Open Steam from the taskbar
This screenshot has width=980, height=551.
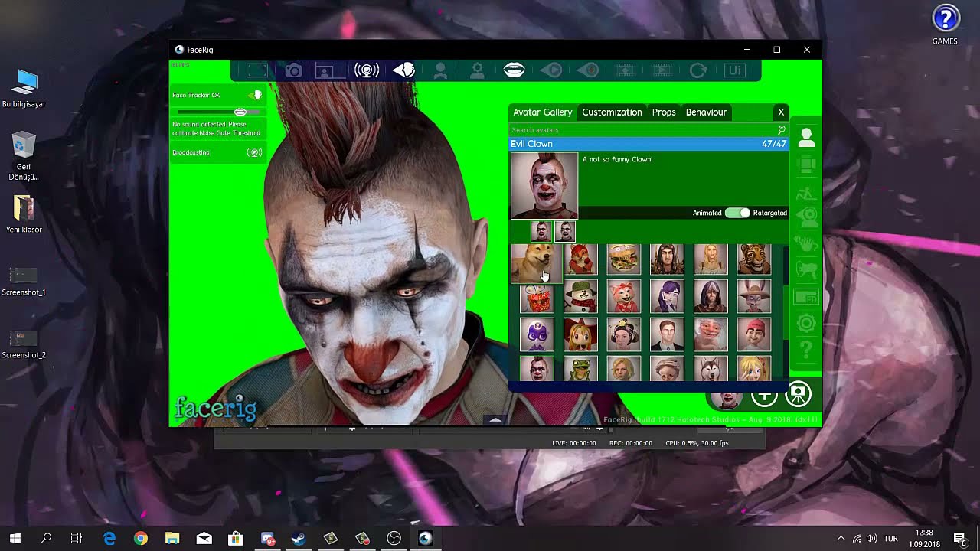[298, 539]
